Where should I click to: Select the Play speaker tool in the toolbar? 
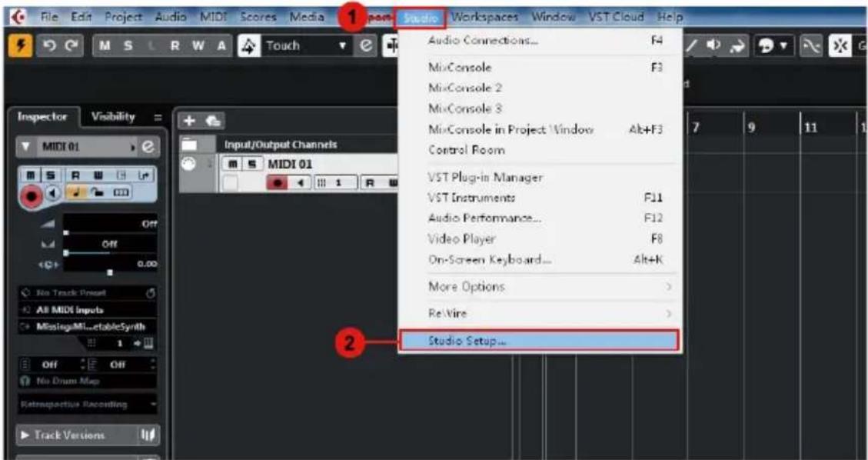click(x=713, y=46)
